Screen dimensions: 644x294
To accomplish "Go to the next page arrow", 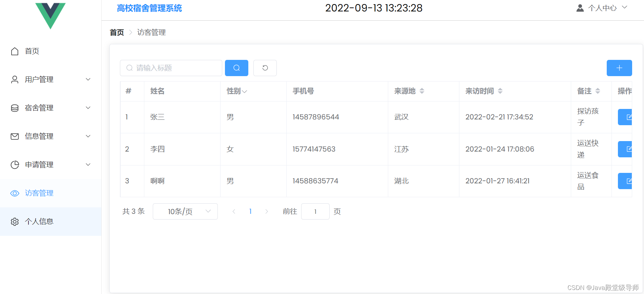I will tap(267, 211).
